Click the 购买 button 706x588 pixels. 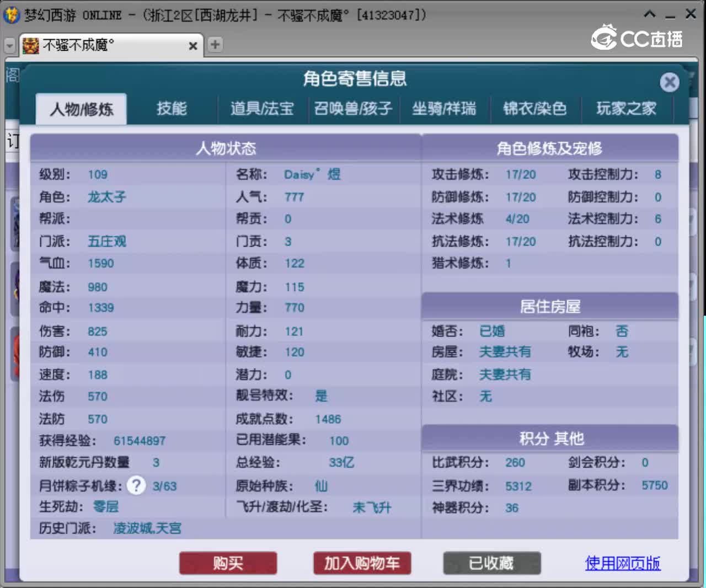(x=228, y=563)
